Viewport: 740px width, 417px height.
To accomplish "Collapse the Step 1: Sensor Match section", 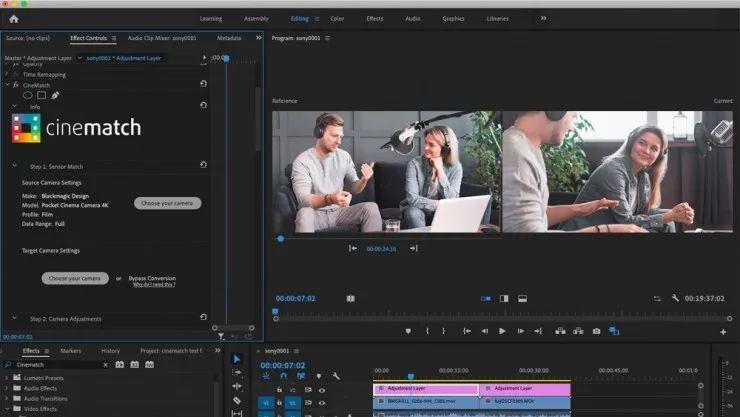I will click(x=15, y=165).
